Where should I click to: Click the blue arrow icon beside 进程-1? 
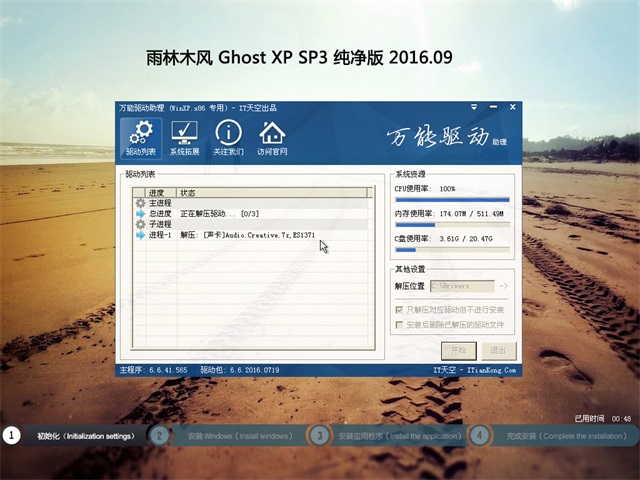(x=140, y=236)
